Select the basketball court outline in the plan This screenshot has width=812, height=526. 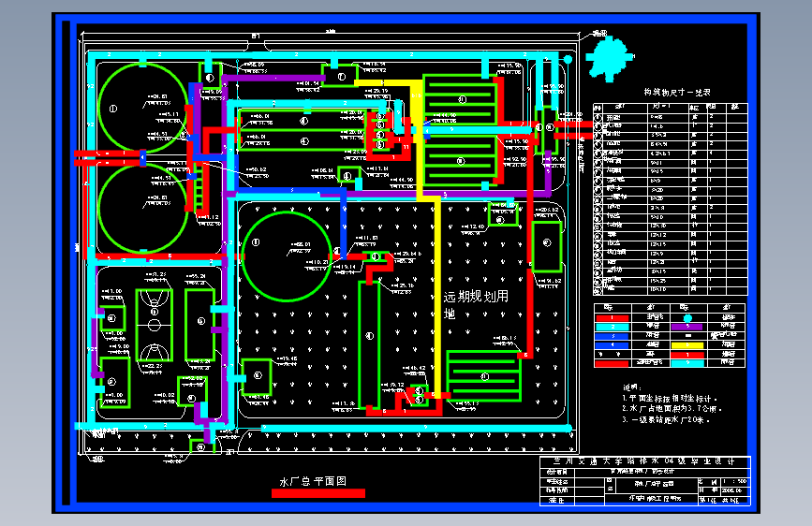[x=155, y=325]
